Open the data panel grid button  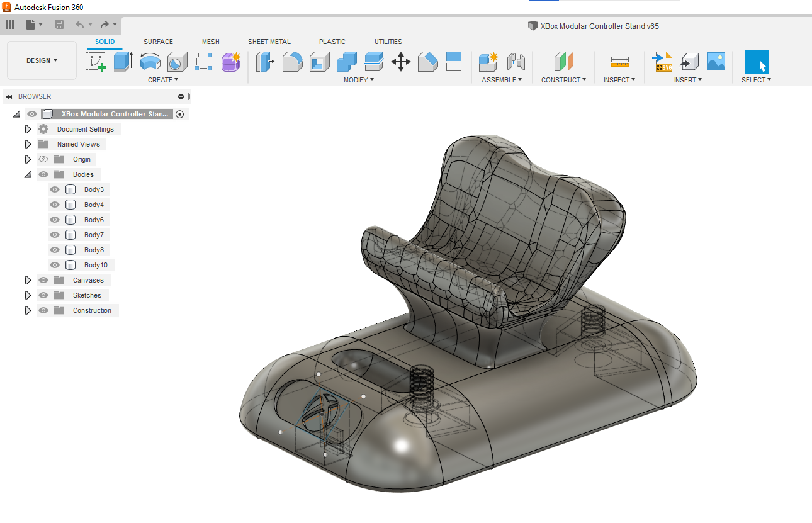click(10, 25)
